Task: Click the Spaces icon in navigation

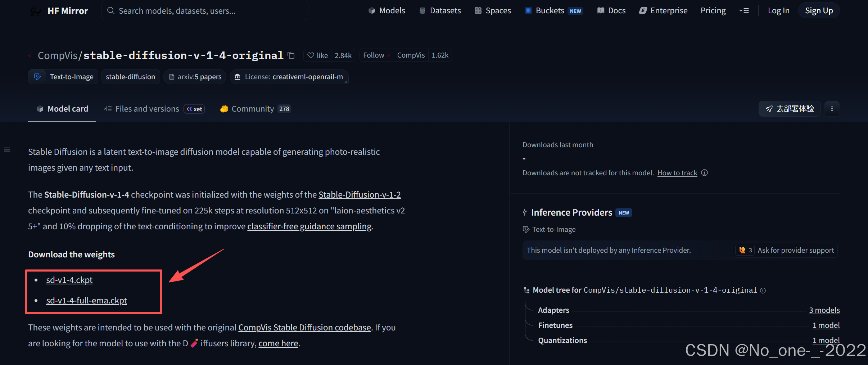Action: coord(478,10)
